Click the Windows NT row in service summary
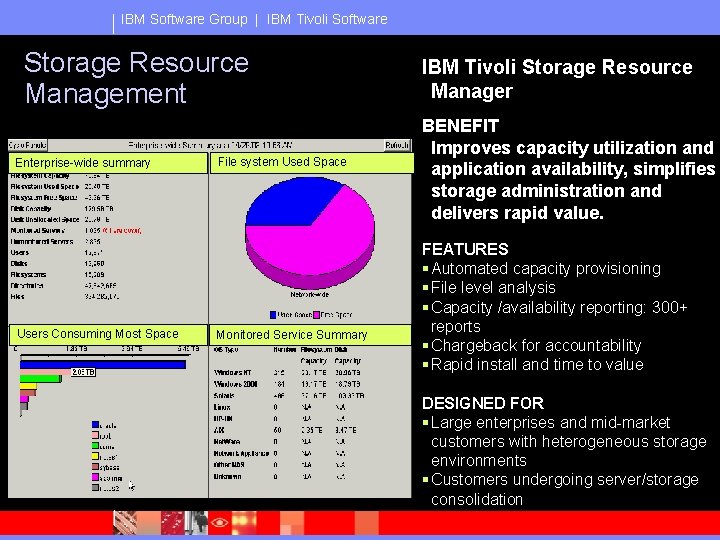The width and height of the screenshot is (720, 540). click(287, 373)
